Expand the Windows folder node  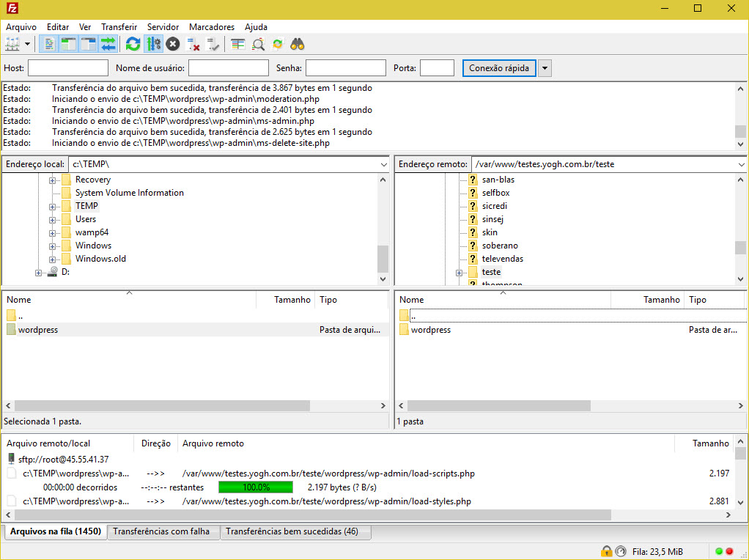53,246
